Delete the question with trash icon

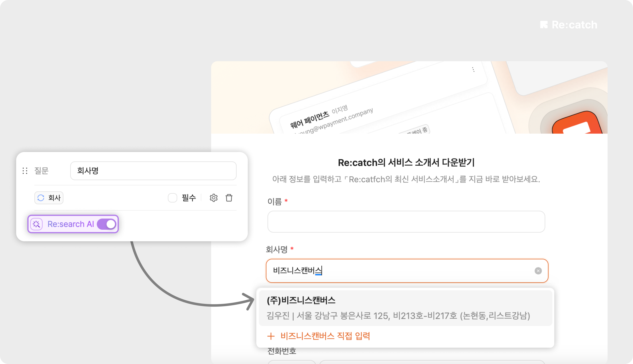tap(229, 198)
